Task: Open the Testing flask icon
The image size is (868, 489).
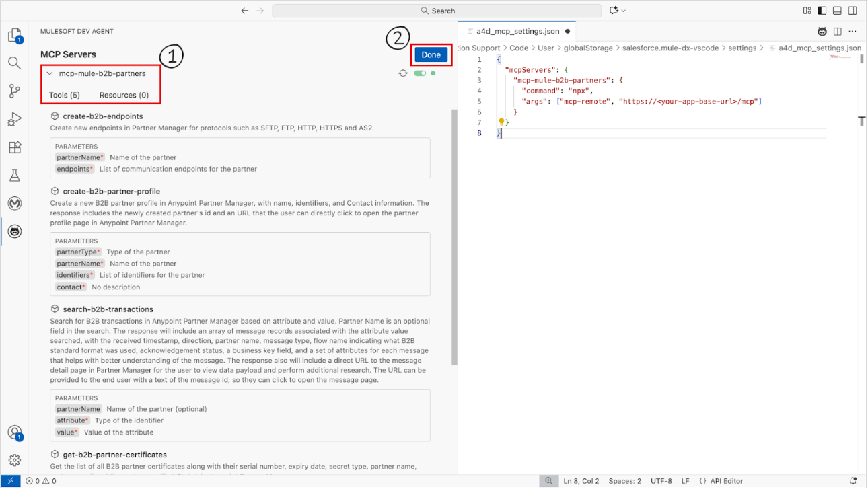Action: (14, 176)
